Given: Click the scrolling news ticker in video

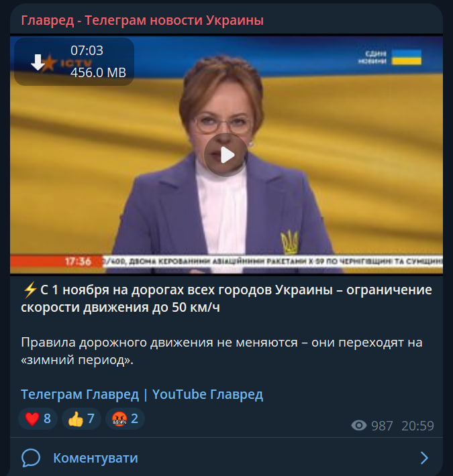Looking at the screenshot, I should [x=272, y=261].
